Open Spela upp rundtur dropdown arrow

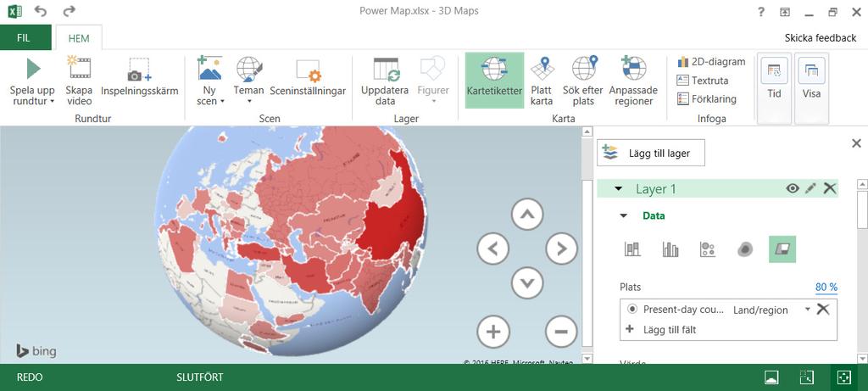[52, 102]
